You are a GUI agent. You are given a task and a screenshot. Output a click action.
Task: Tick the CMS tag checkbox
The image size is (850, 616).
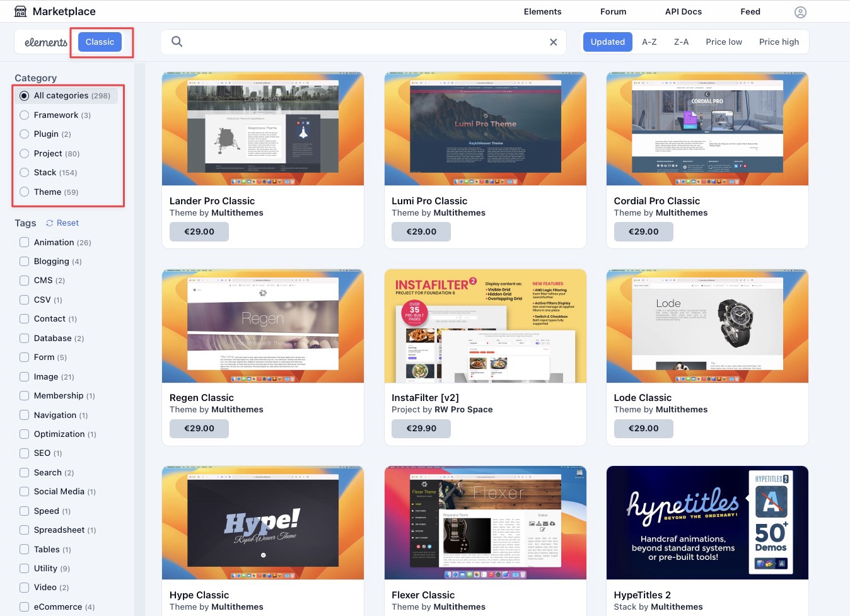tap(25, 281)
